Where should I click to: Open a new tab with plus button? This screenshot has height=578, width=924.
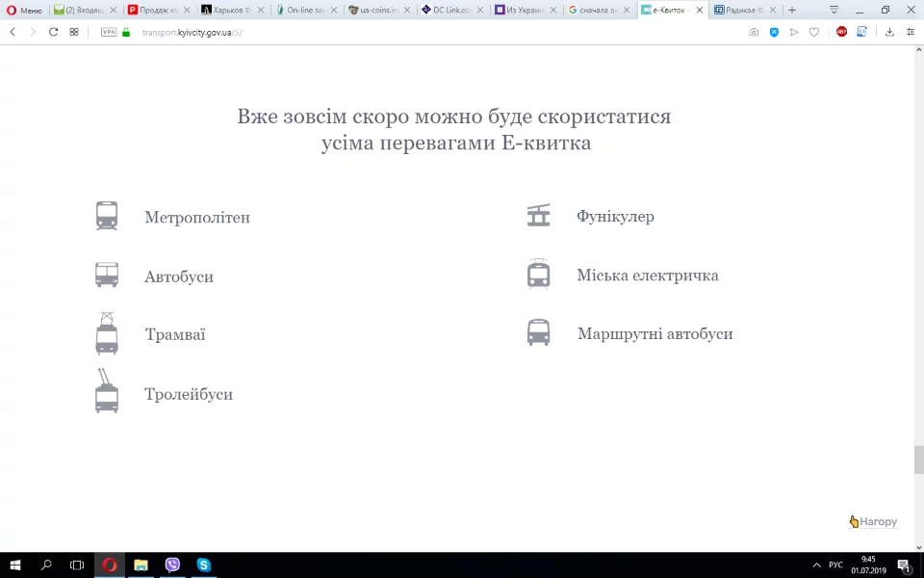[792, 10]
